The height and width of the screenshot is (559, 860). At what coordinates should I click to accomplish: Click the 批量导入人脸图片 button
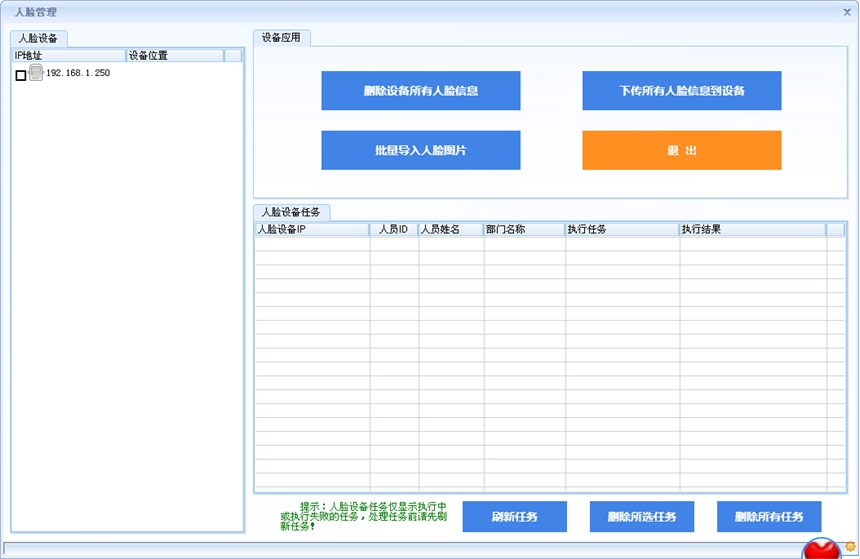click(x=420, y=150)
